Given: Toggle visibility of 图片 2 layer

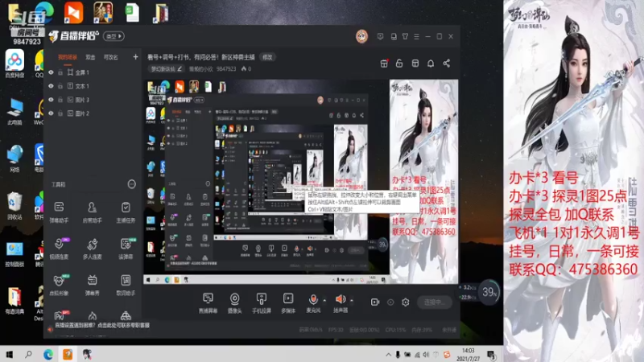Looking at the screenshot, I should pos(51,113).
